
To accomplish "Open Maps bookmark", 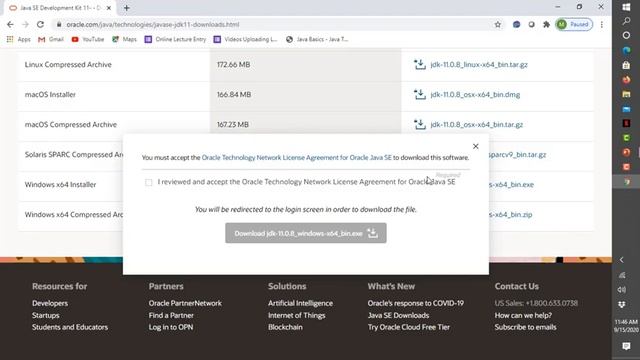I will [124, 39].
